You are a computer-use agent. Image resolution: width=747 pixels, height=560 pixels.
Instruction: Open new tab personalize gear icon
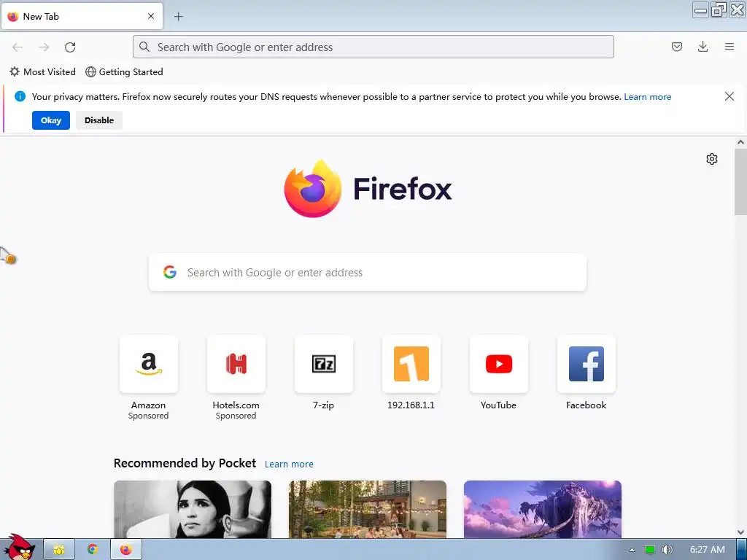[x=712, y=159]
